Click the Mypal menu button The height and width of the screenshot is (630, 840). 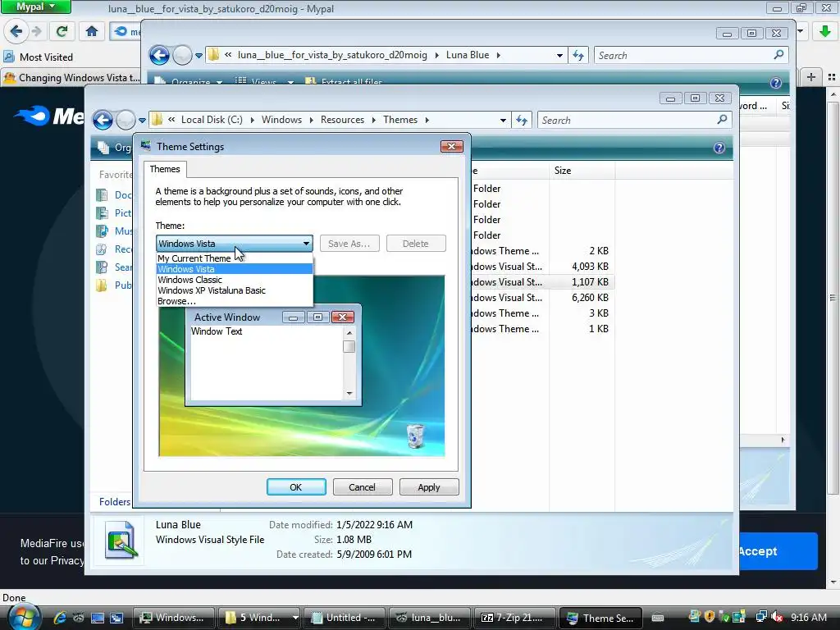(x=36, y=7)
